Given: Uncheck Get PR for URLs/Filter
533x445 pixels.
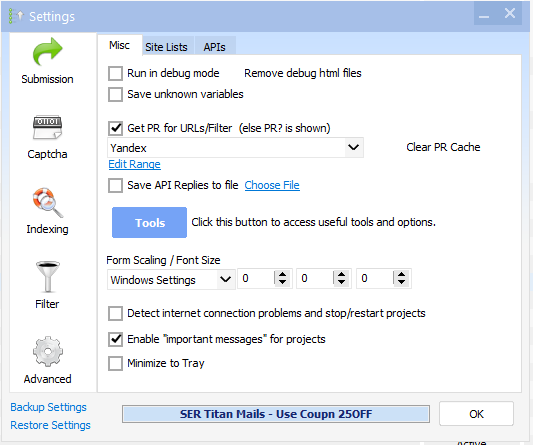Looking at the screenshot, I should pyautogui.click(x=115, y=129).
